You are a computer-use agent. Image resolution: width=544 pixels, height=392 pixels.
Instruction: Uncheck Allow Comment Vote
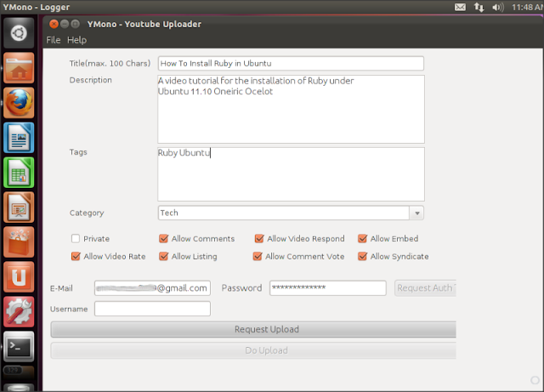pos(258,256)
